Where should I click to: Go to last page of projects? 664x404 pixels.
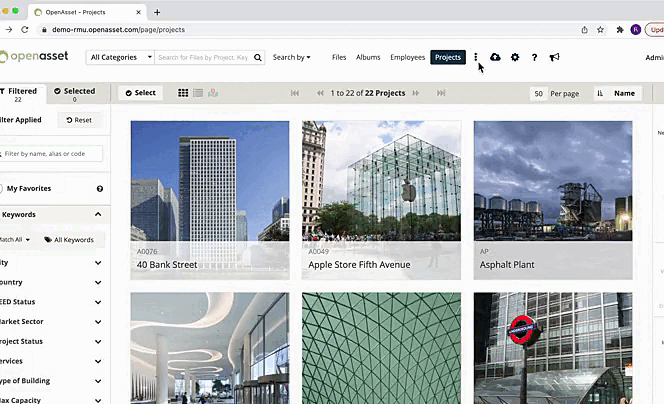point(441,93)
